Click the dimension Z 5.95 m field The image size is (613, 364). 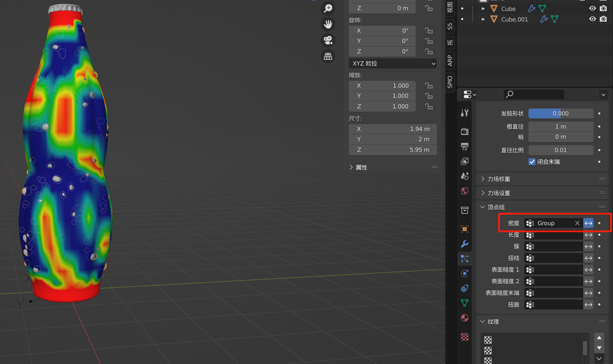[x=393, y=150]
